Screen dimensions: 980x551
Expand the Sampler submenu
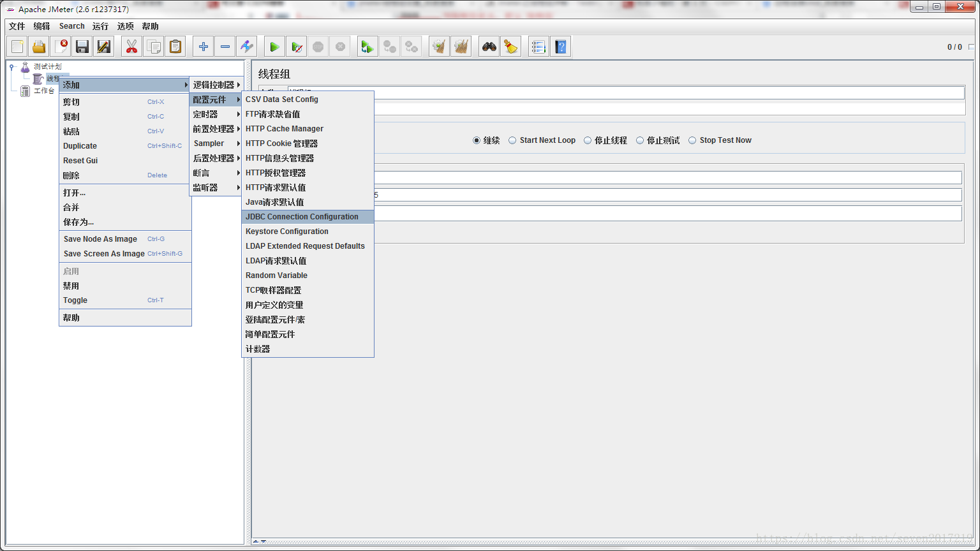pos(216,143)
